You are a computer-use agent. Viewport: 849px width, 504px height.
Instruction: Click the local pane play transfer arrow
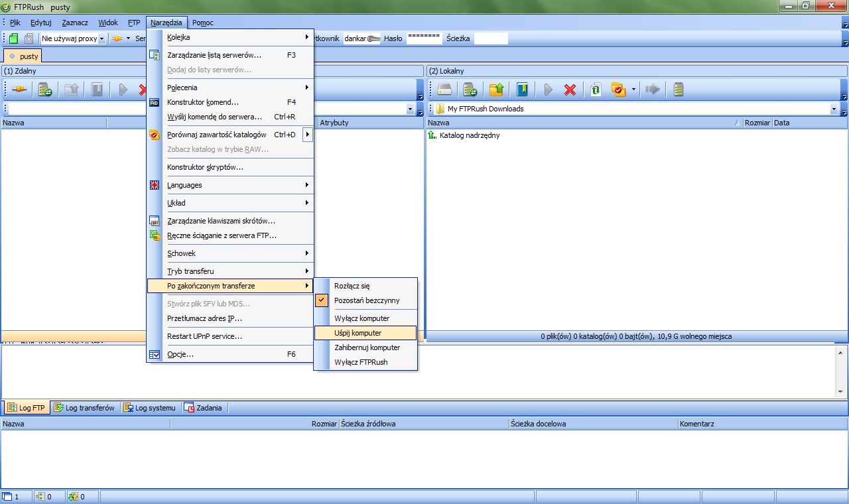[548, 90]
